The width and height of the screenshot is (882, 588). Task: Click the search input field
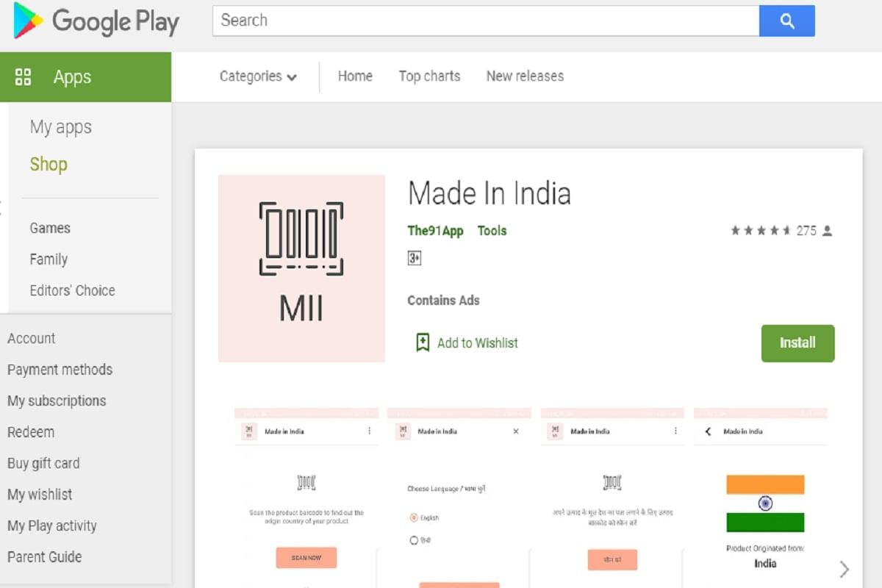(485, 21)
